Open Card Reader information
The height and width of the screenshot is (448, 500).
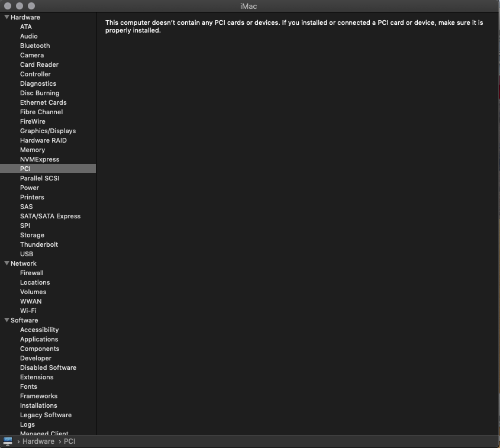coord(39,65)
